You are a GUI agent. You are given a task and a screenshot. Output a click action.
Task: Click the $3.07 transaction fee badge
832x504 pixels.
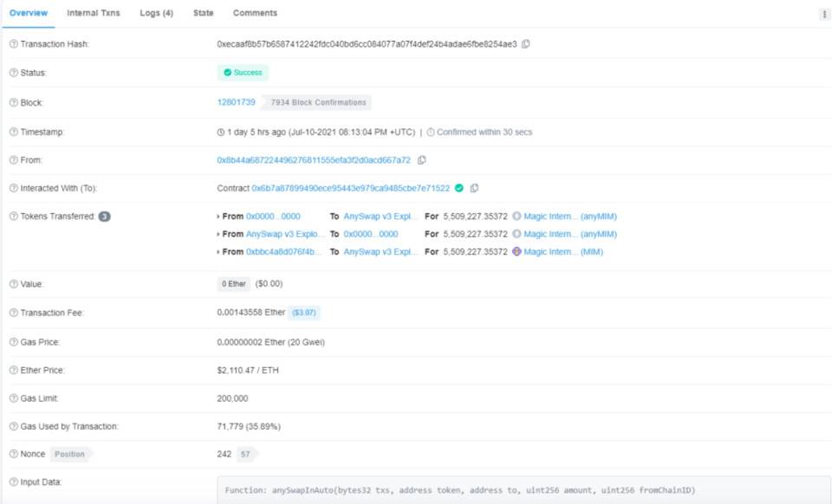(x=305, y=313)
